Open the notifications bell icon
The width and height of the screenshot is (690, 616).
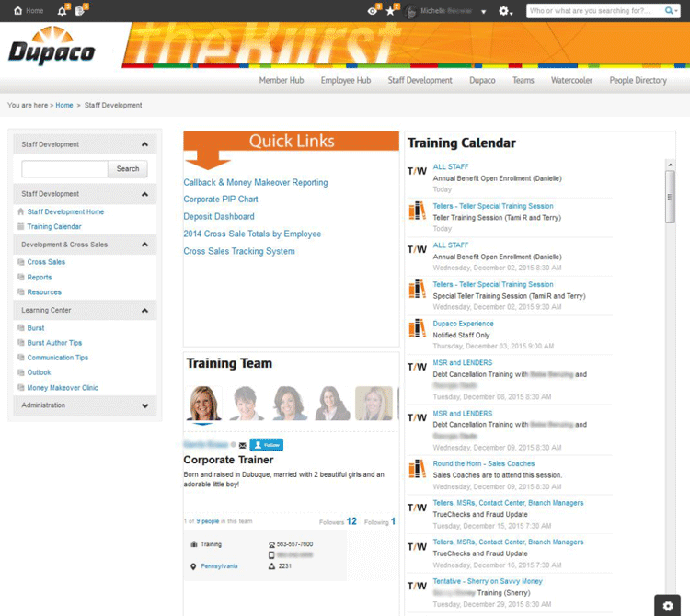tap(63, 11)
